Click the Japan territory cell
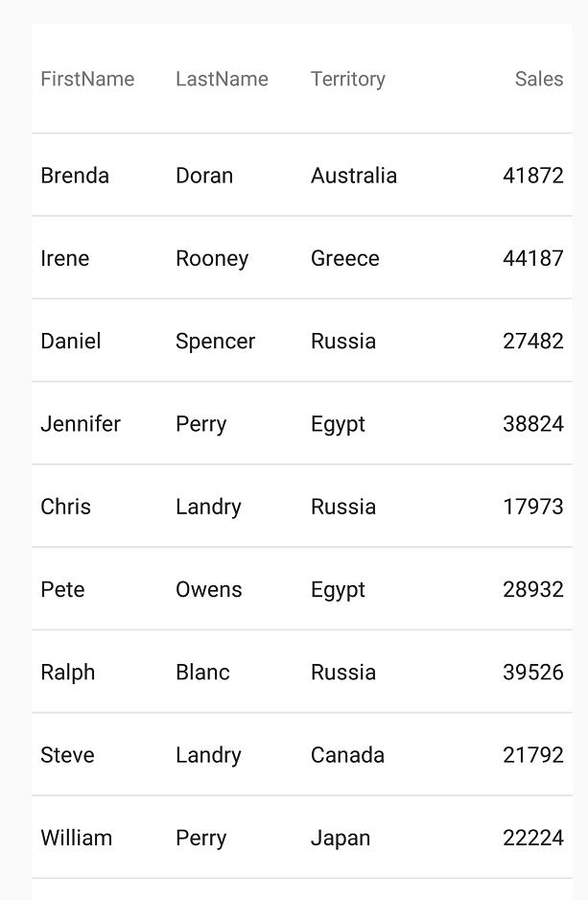Viewport: 588px width, 900px height. 341,838
